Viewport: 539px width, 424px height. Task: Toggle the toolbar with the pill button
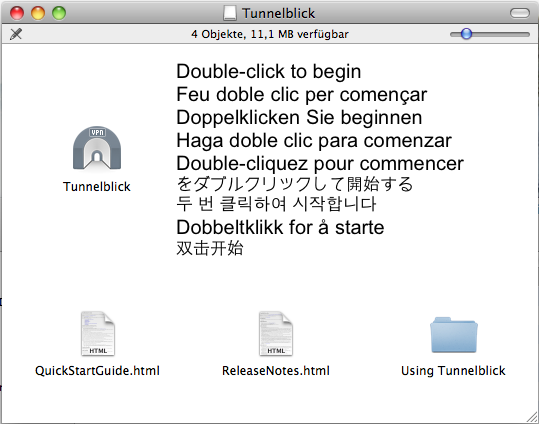coord(519,13)
